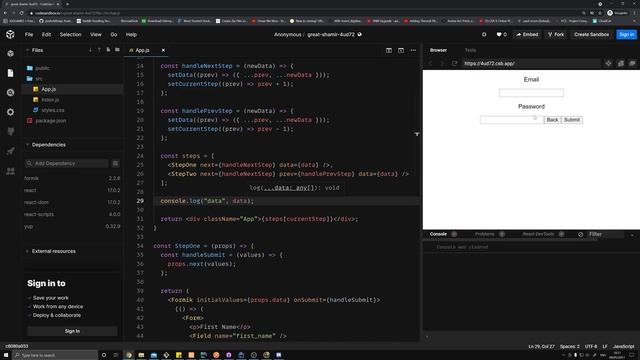
Task: Toggle the preview layout icon in editor toolbar
Action: click(x=401, y=50)
